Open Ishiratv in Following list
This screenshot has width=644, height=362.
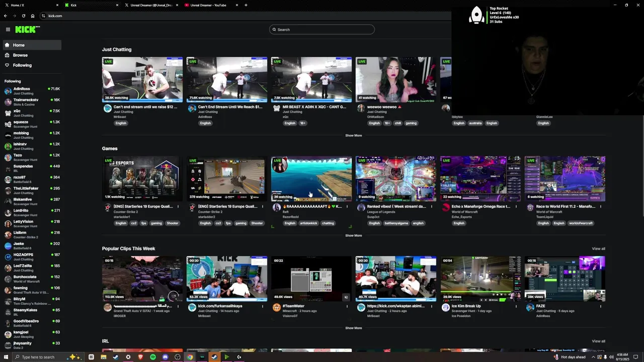tap(32, 146)
